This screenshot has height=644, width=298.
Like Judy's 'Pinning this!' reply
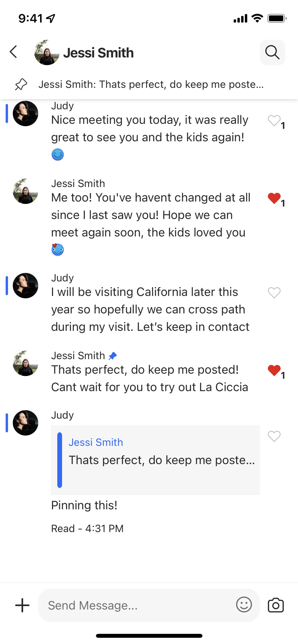(274, 436)
